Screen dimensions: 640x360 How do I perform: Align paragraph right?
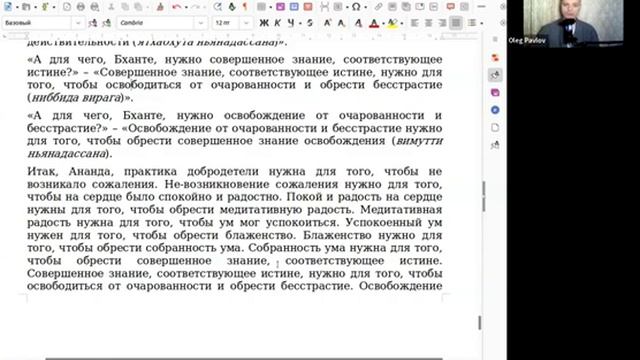(x=442, y=23)
